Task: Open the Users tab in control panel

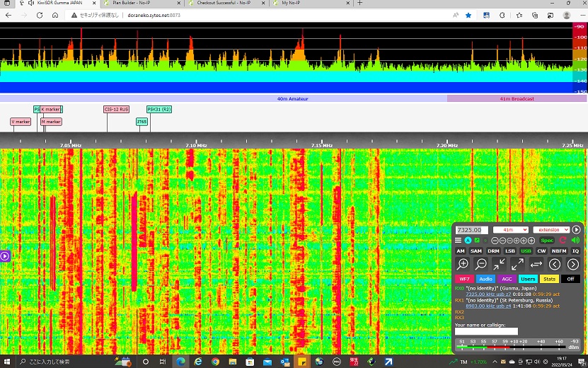Action: (528, 279)
